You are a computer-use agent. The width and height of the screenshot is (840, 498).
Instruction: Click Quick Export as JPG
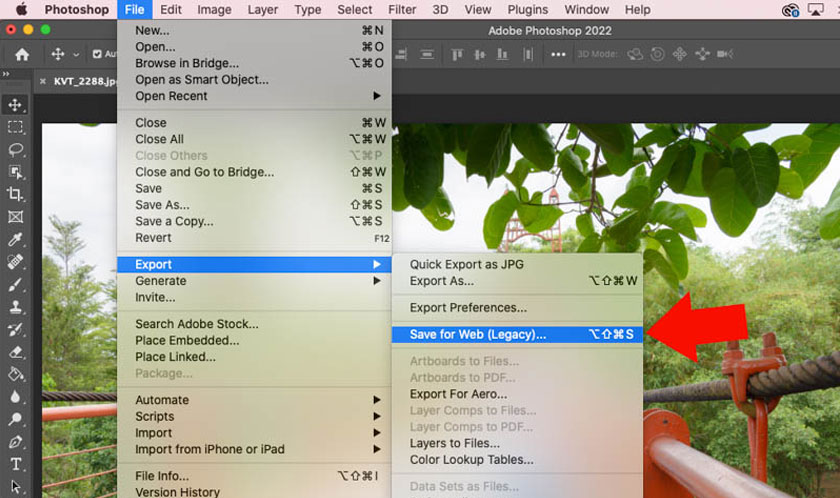tap(466, 264)
